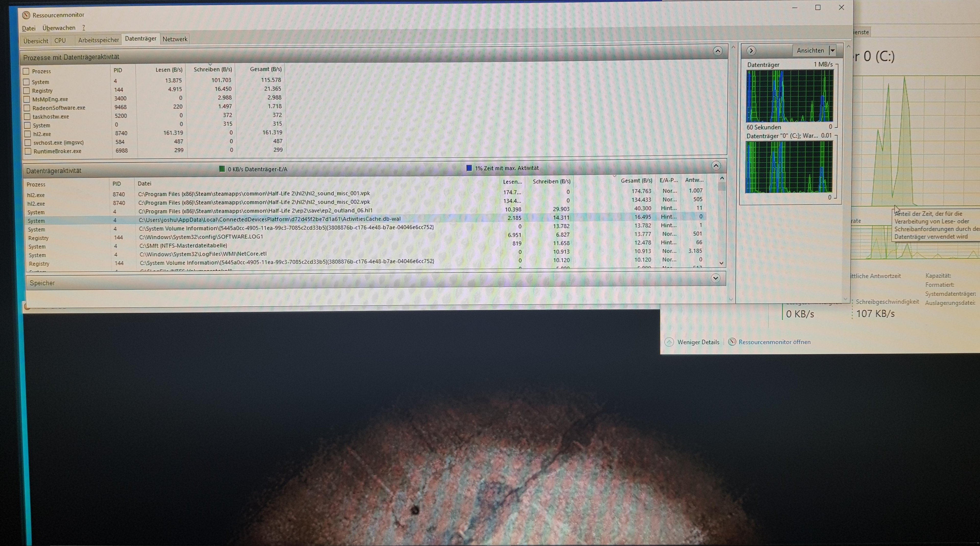Viewport: 980px width, 546px height.
Task: Open the Überwachen menu
Action: 59,28
